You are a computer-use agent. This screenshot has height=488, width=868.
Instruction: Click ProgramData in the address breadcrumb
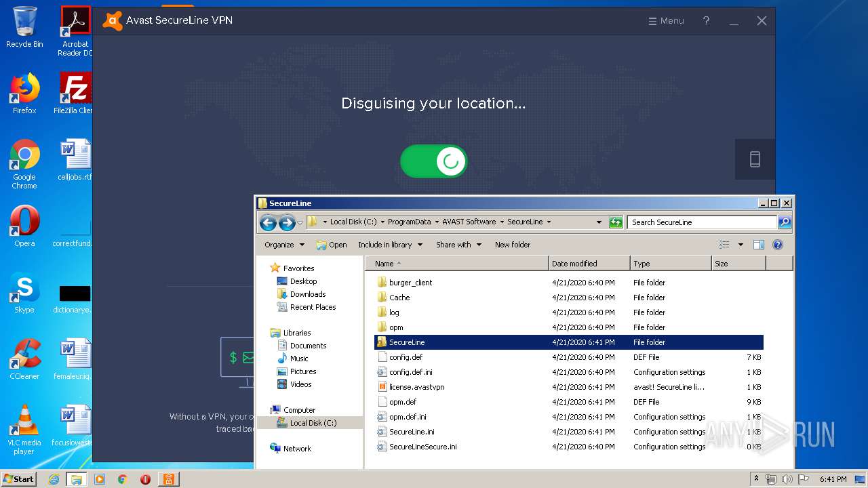(409, 222)
